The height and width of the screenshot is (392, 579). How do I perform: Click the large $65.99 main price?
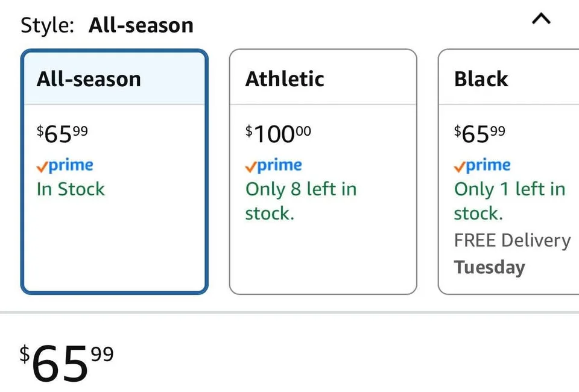[x=66, y=363]
